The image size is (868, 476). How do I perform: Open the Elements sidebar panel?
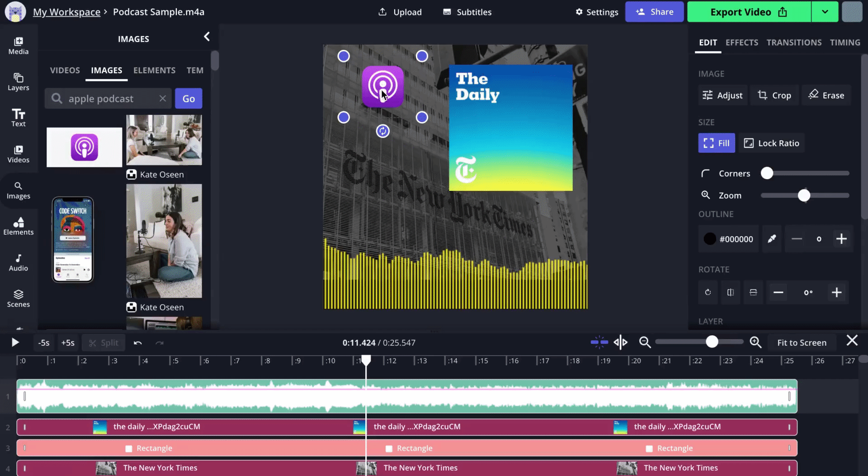[x=18, y=226]
